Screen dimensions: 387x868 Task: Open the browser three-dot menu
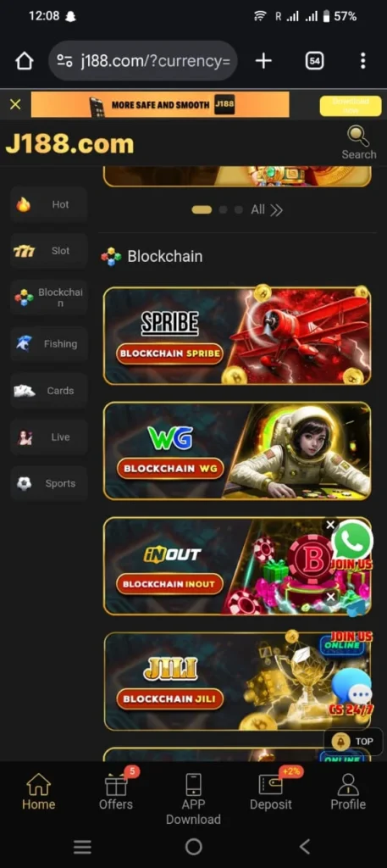point(362,61)
